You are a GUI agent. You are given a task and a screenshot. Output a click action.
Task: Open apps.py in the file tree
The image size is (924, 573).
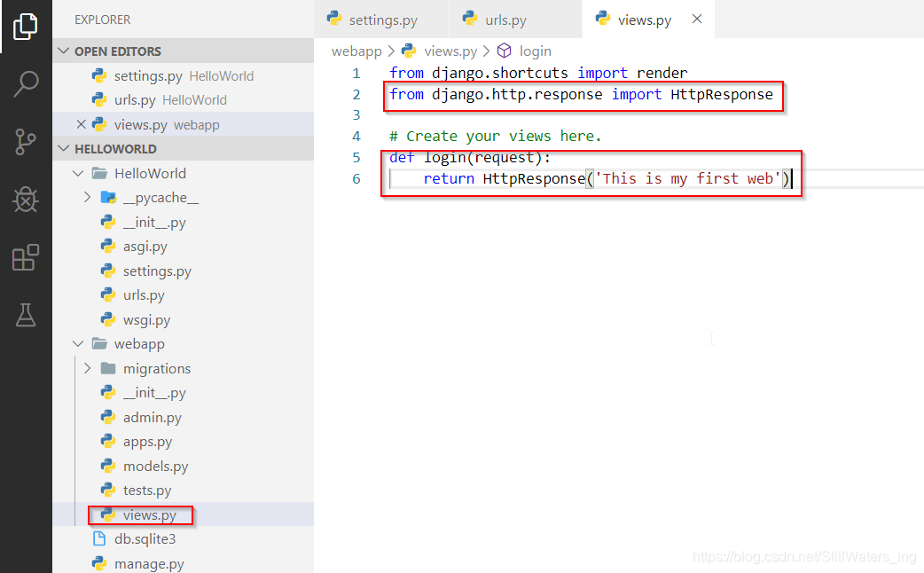tap(183, 442)
